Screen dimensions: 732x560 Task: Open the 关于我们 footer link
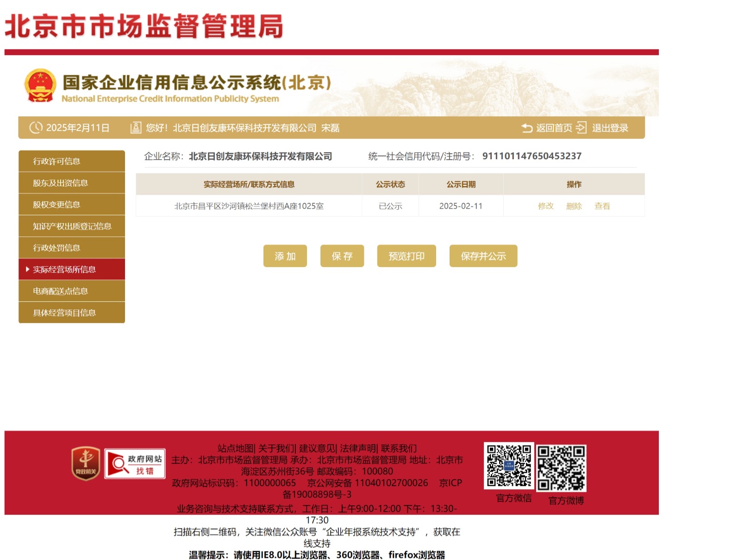[276, 448]
